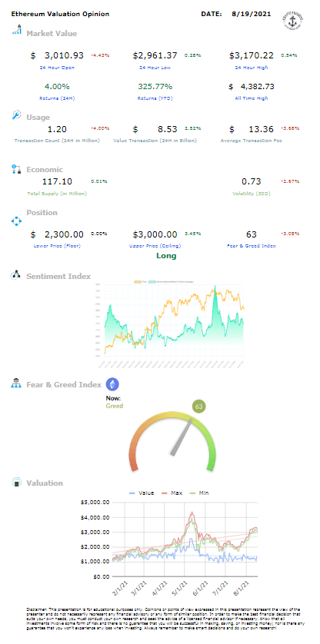The image size is (320, 644).
Task: Click the Fear & Greed Index building icon
Action: 16,383
